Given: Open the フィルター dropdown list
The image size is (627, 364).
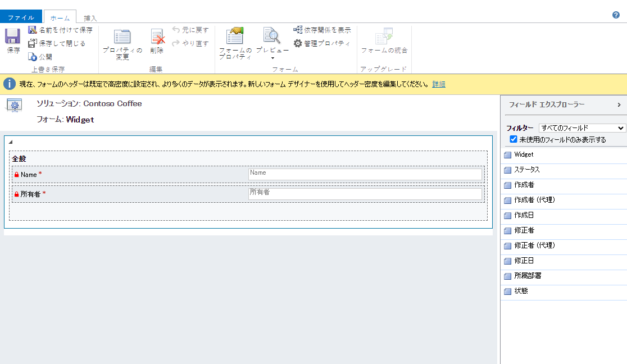Looking at the screenshot, I should coord(581,128).
